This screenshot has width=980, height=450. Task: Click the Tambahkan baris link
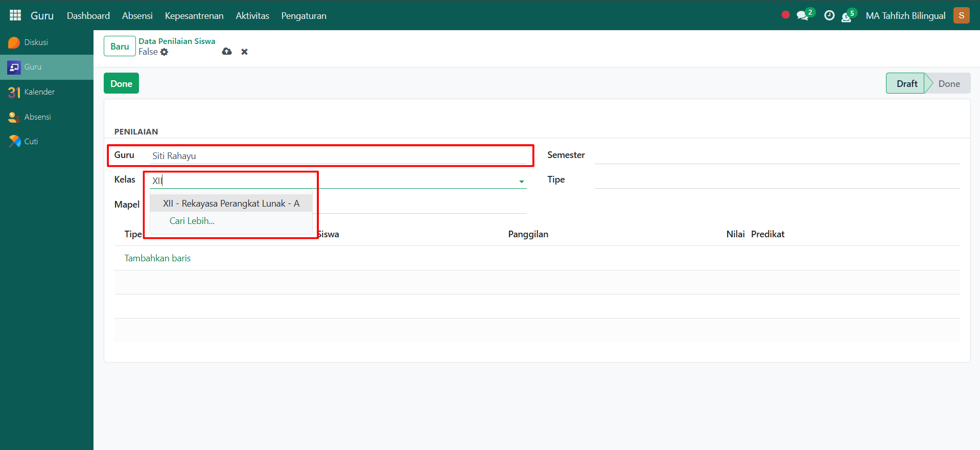[x=157, y=258]
